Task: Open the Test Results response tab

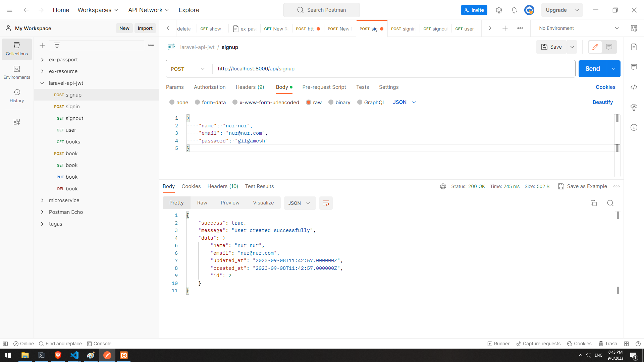Action: [x=259, y=186]
